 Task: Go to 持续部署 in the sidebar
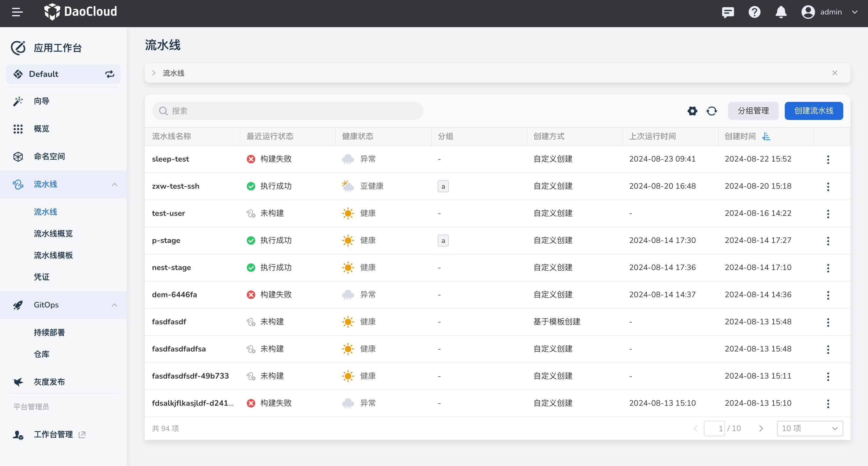coord(49,332)
